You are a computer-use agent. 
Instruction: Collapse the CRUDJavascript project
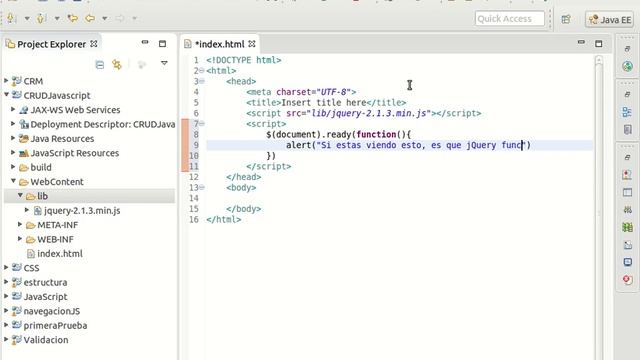6,95
